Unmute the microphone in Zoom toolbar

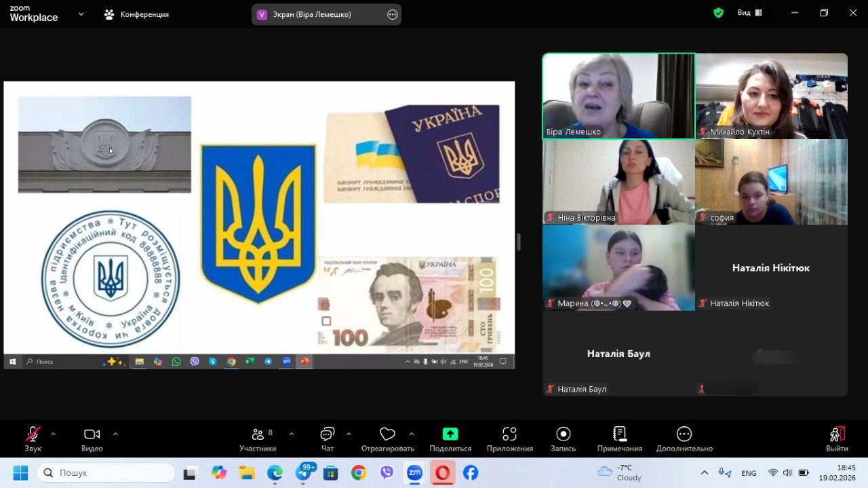click(33, 434)
